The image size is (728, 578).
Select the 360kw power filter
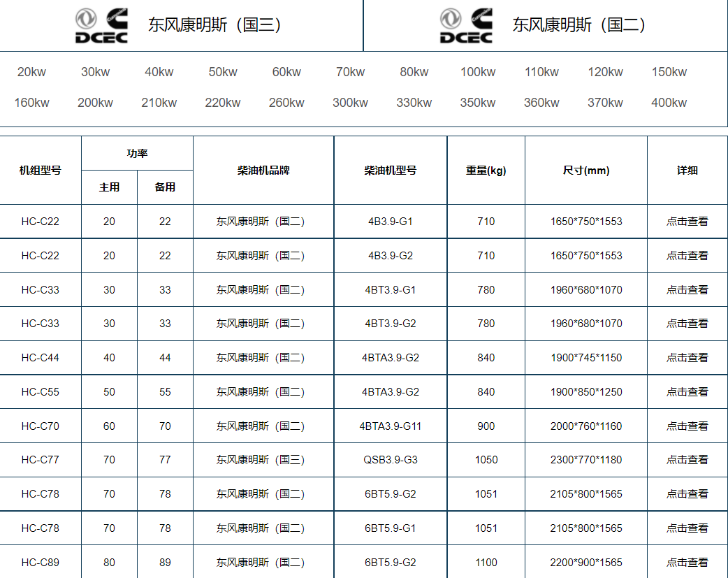pyautogui.click(x=541, y=103)
